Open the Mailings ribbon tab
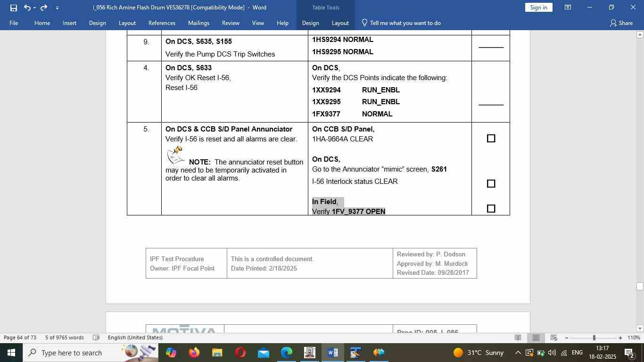This screenshot has width=644, height=362. pyautogui.click(x=198, y=23)
